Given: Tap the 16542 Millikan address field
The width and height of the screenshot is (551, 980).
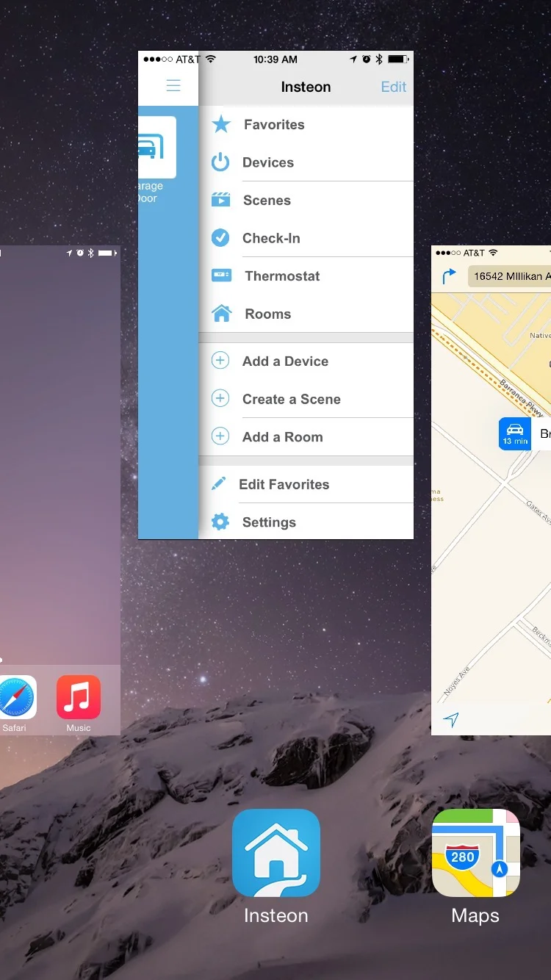Looking at the screenshot, I should click(x=509, y=276).
